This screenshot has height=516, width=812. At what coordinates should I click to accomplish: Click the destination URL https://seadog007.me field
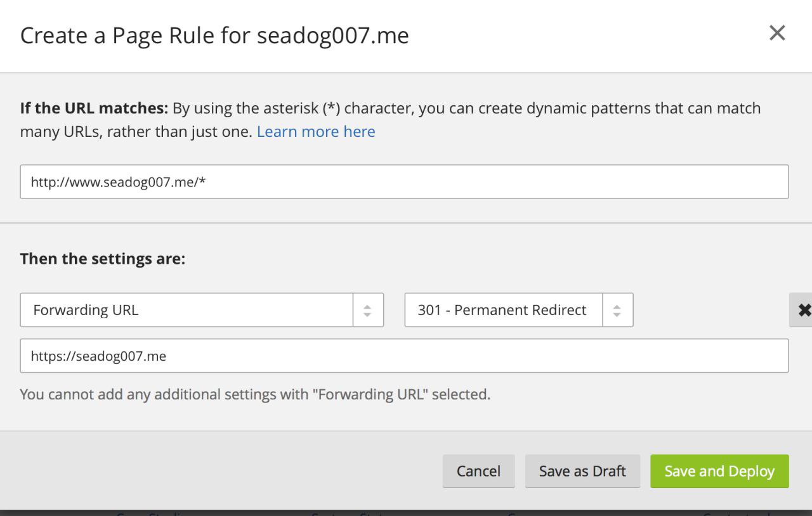click(x=404, y=356)
